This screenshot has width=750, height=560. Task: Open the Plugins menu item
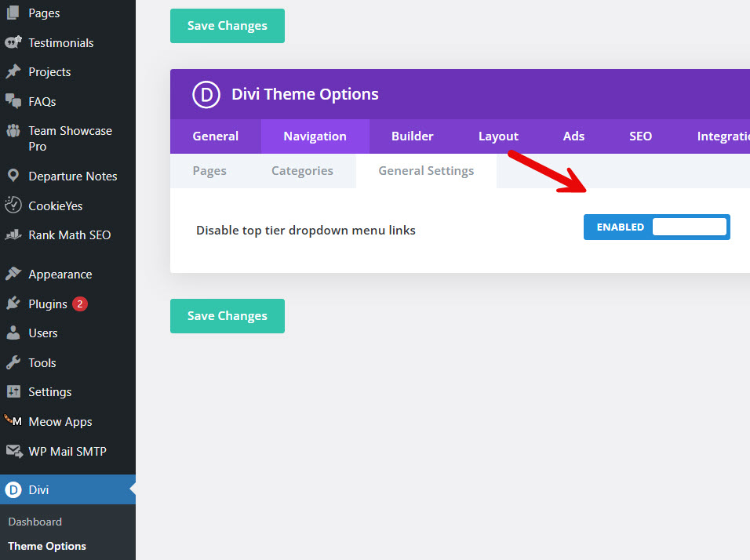tap(48, 304)
